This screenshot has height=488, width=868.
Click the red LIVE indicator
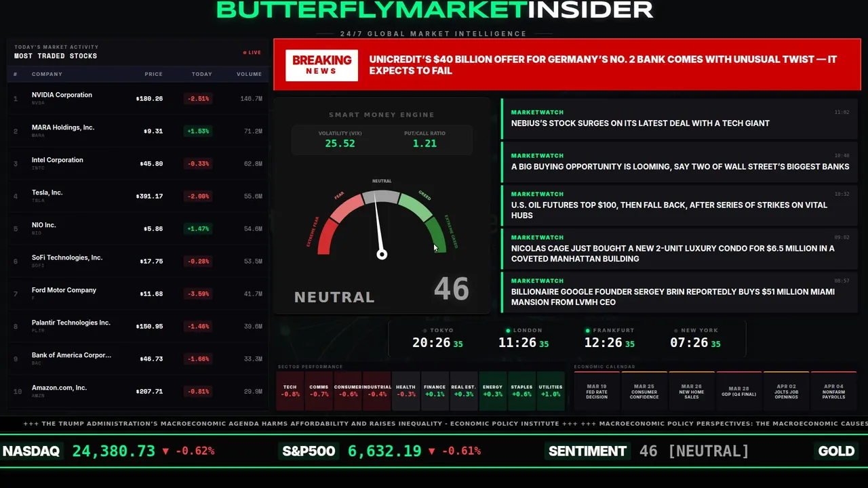pyautogui.click(x=252, y=52)
